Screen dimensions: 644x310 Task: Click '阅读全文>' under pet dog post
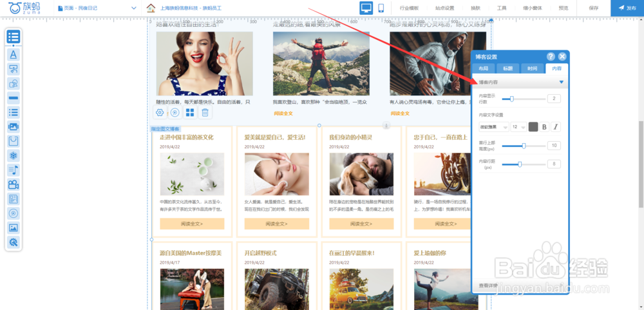pos(361,224)
